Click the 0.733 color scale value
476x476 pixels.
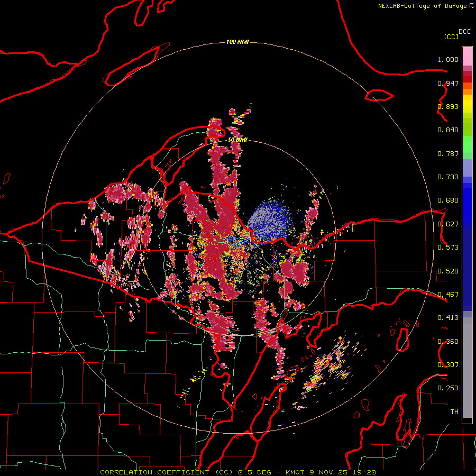click(448, 177)
